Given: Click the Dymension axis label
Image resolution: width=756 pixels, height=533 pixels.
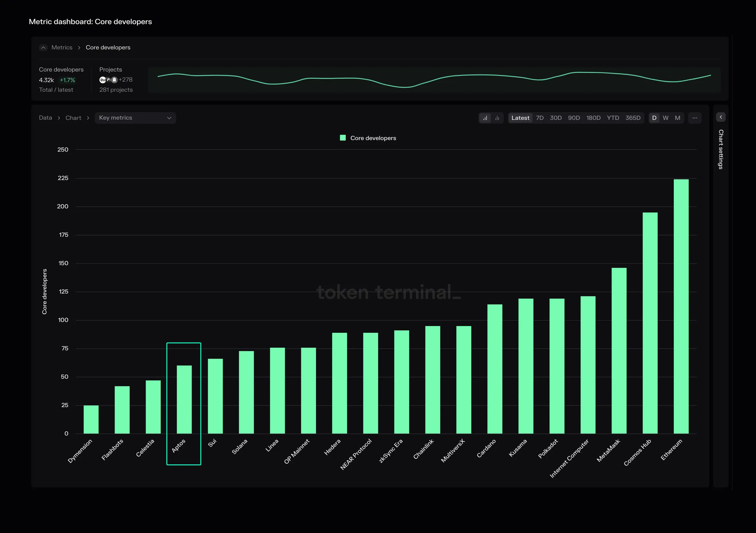Looking at the screenshot, I should click(80, 451).
